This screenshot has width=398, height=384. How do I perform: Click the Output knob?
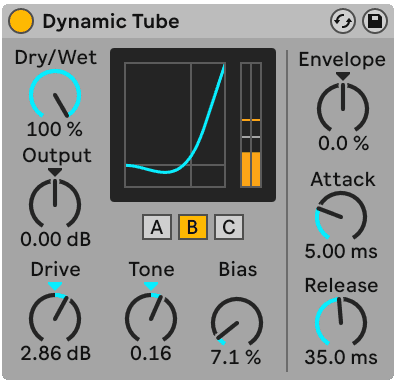(55, 203)
